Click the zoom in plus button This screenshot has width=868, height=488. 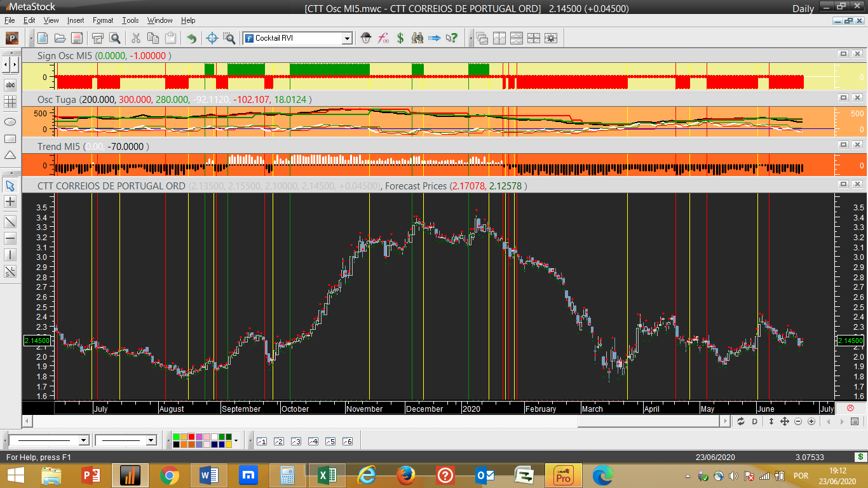point(811,421)
